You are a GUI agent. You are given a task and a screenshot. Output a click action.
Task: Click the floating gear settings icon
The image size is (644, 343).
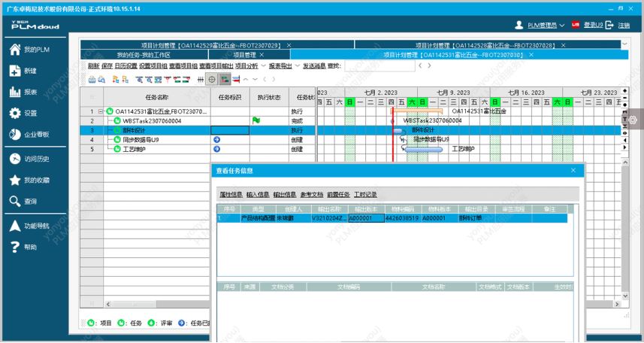633,120
